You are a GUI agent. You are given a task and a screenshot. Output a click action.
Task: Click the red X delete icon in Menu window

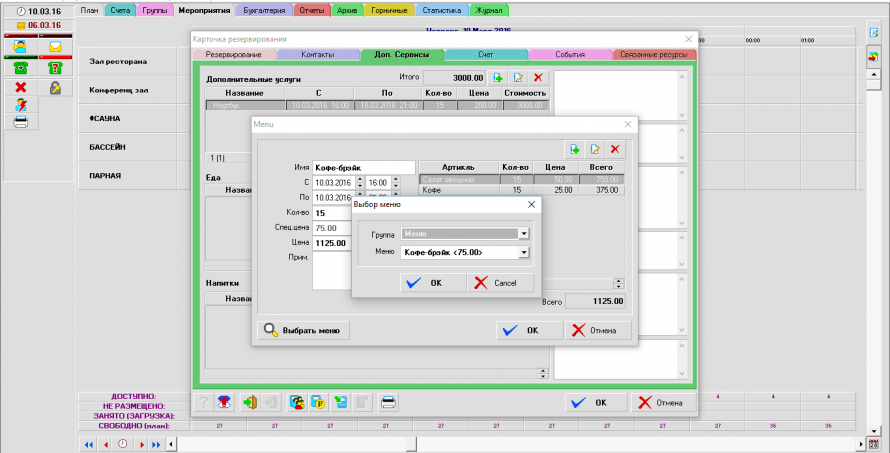pos(615,149)
